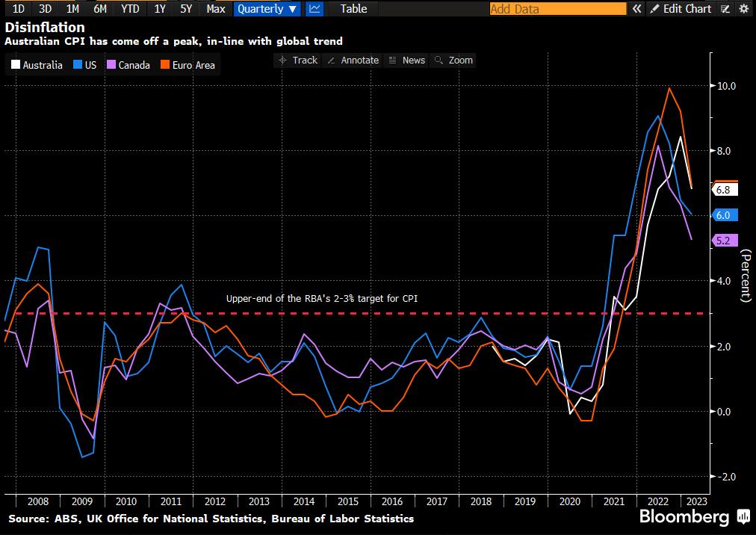756x535 pixels.
Task: Click the -2.0 y-axis label
Action: (725, 477)
